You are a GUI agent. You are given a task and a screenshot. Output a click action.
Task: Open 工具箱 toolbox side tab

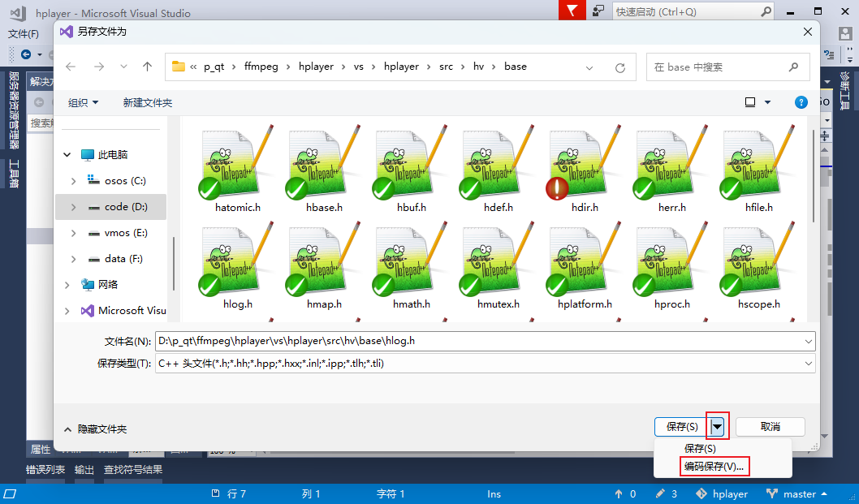pyautogui.click(x=14, y=174)
